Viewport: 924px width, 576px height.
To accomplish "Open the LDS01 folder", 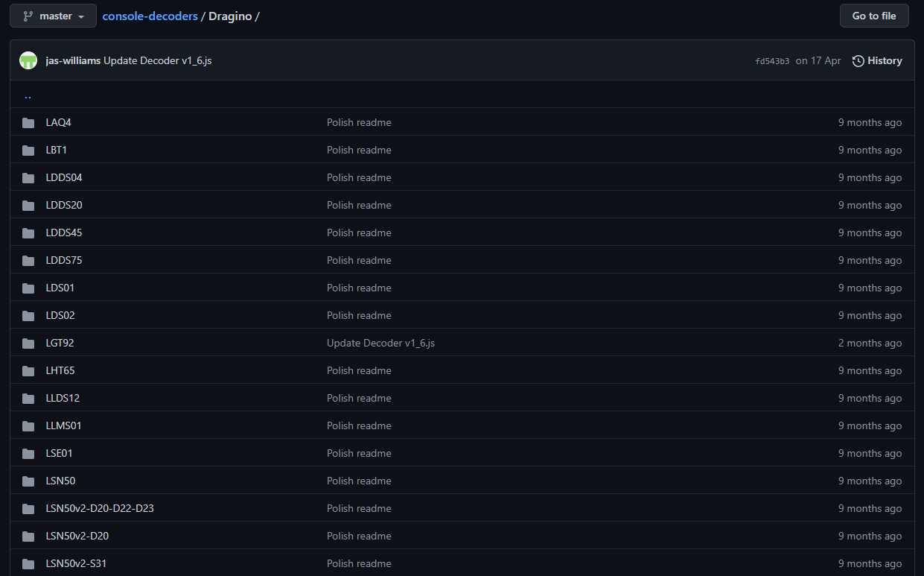I will (60, 288).
